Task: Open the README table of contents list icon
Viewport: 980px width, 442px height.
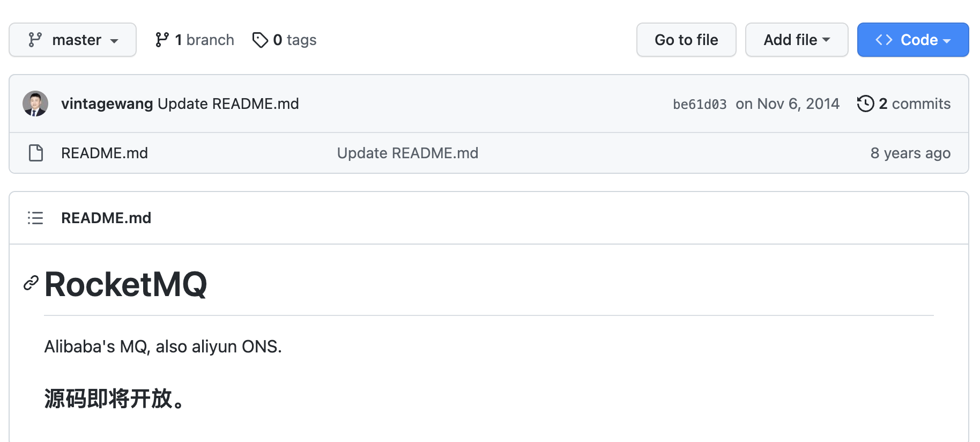Action: click(x=35, y=218)
